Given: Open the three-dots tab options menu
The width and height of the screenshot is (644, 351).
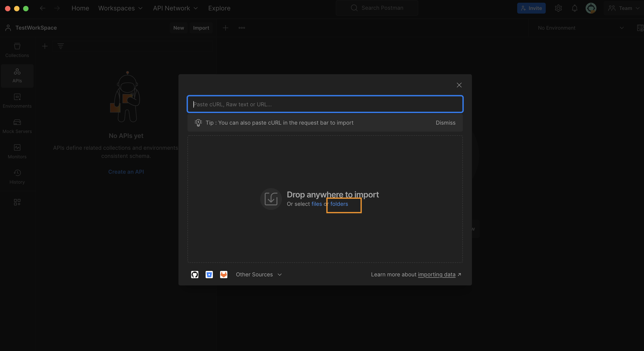Looking at the screenshot, I should (x=242, y=28).
